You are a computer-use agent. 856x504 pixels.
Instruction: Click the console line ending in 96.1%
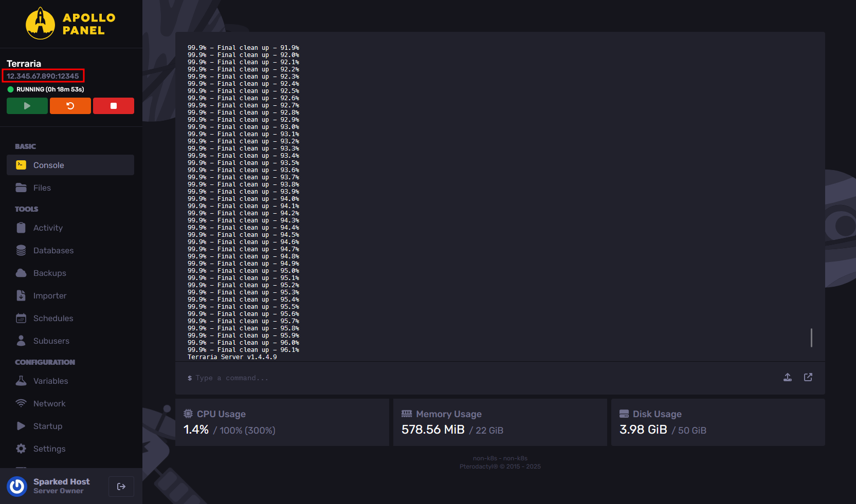243,350
